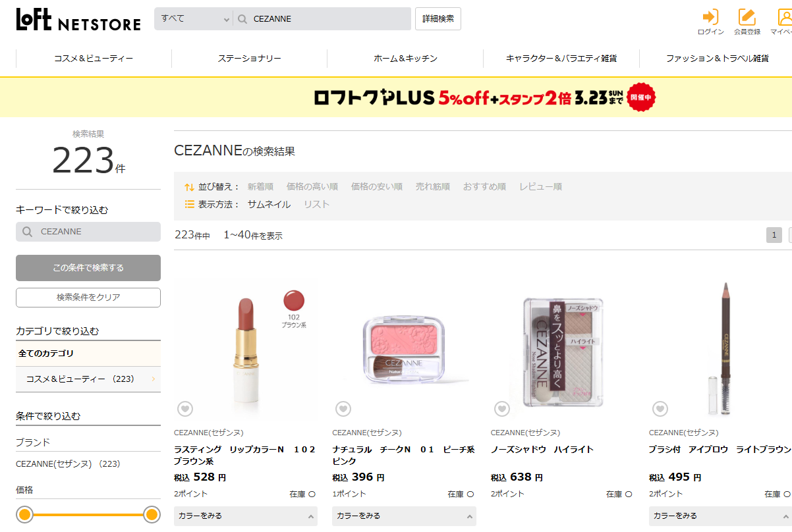Sort by 価格の安い順
This screenshot has height=532, width=792.
click(377, 187)
